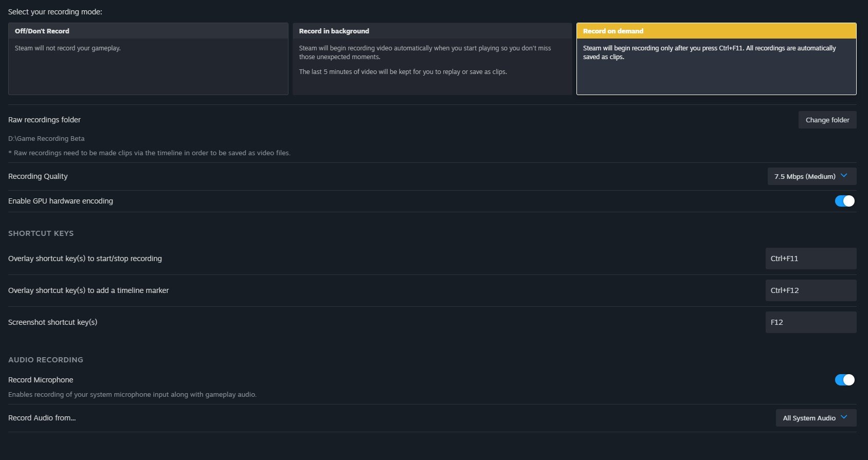Open the Recording Quality dropdown
Image resolution: width=868 pixels, height=460 pixels.
point(812,176)
